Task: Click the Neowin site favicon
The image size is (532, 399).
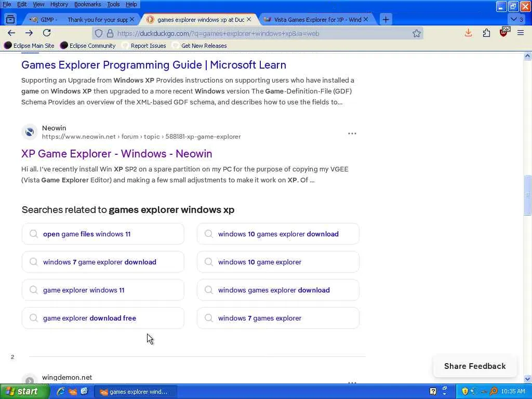Action: (30, 132)
